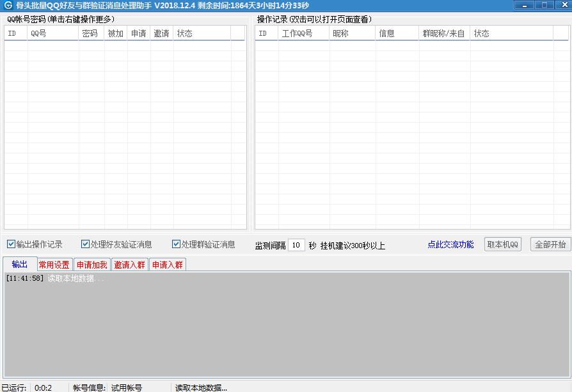Sort records by 昵称 column header
Screen dimensions: 572x392
(x=351, y=33)
